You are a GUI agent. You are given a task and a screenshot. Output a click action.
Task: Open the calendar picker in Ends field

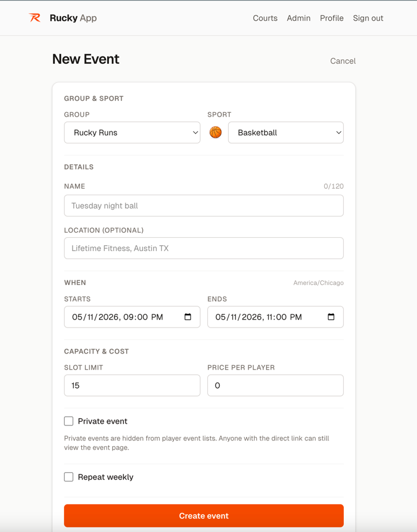pyautogui.click(x=331, y=317)
